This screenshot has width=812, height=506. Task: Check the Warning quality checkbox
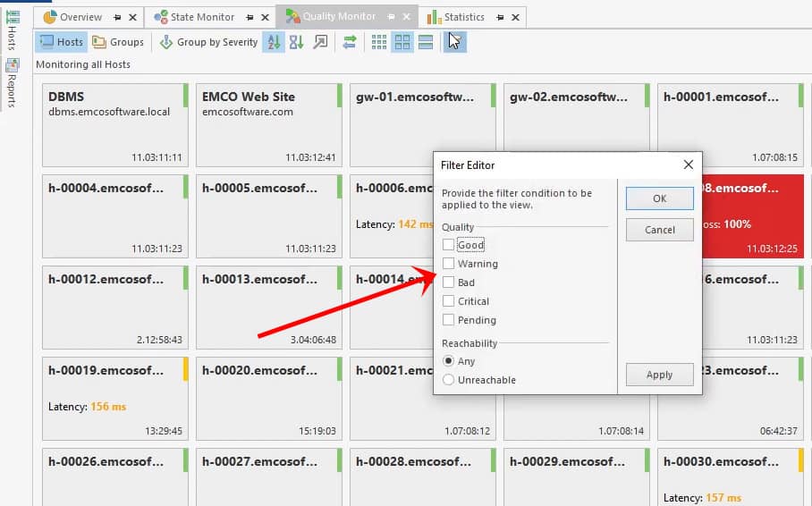(448, 264)
